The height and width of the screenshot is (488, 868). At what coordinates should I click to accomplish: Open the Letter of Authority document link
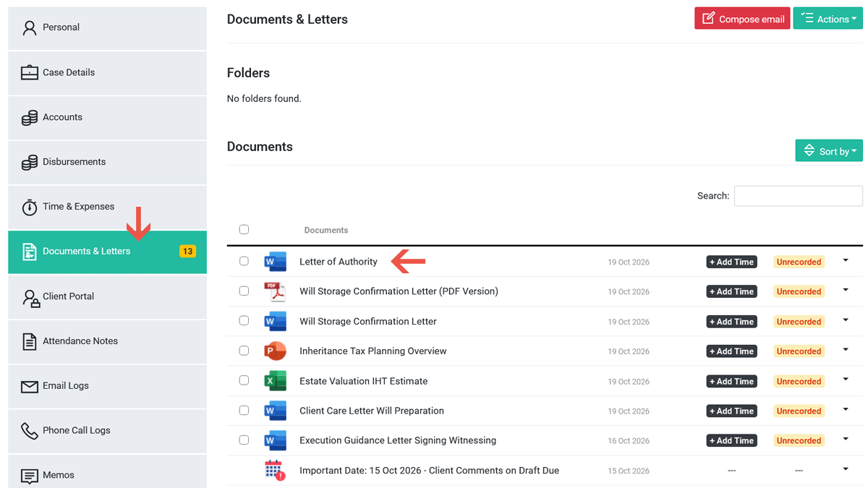click(339, 262)
